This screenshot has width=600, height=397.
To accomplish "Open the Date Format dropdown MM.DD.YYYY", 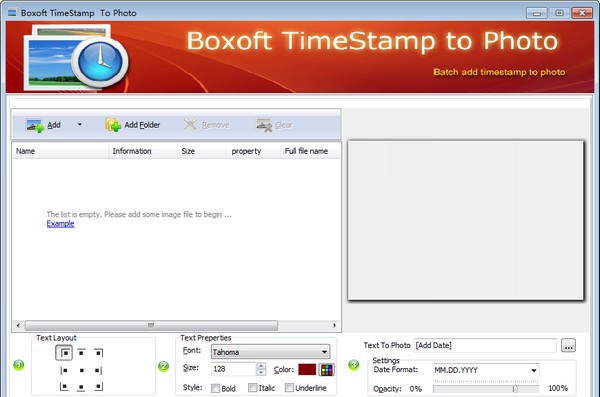I will click(486, 370).
